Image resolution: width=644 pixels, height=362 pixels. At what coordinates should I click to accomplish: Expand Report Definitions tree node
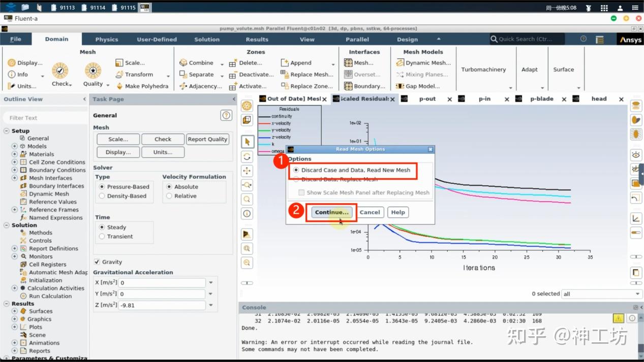(14, 248)
